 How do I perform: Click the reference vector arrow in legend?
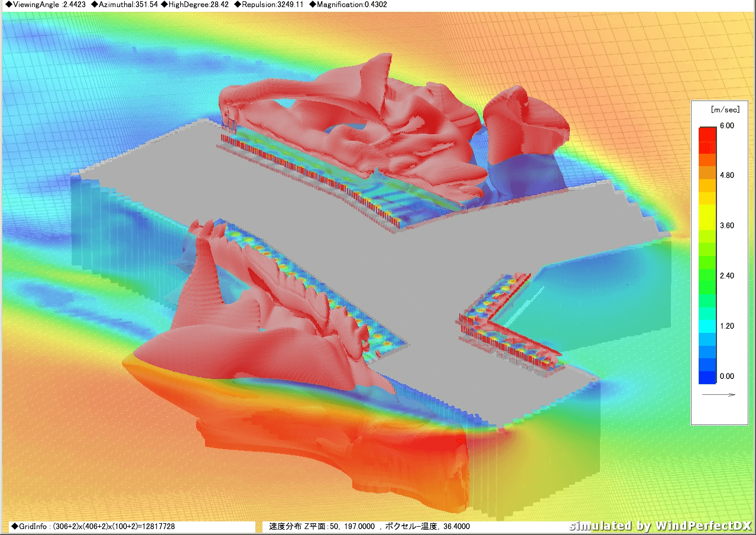point(718,395)
